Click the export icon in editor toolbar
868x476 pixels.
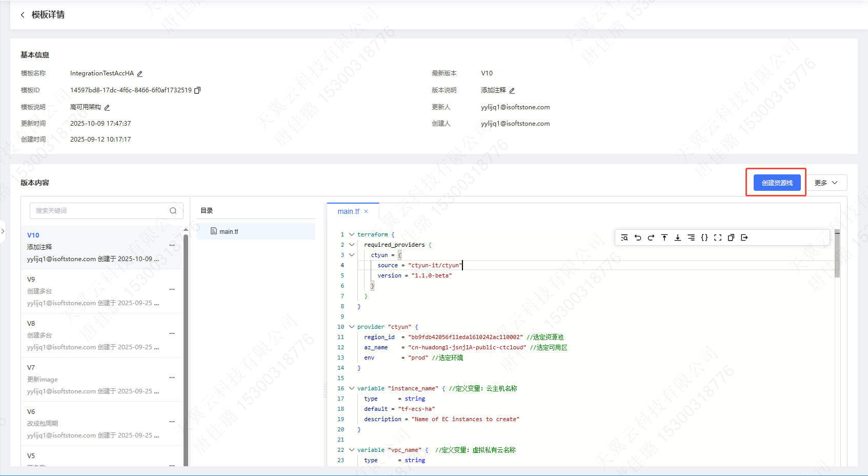point(744,237)
